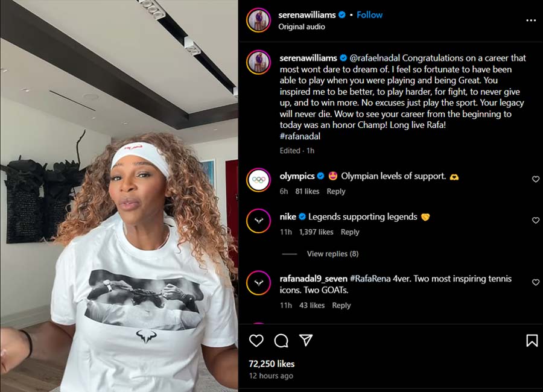Open the olympics profile picture
543x392 pixels.
[x=258, y=180]
